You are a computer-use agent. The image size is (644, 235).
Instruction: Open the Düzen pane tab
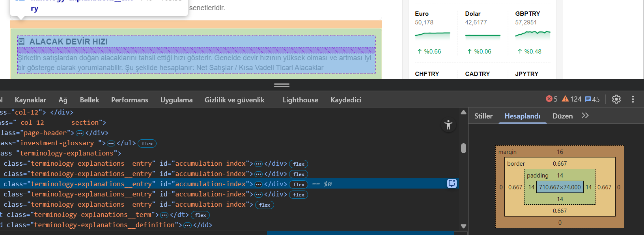pyautogui.click(x=563, y=116)
